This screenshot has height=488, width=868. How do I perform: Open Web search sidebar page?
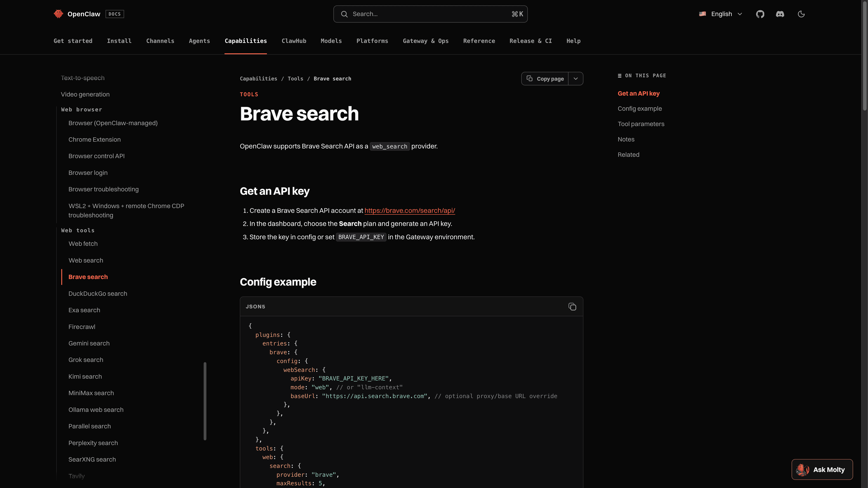[x=86, y=260]
